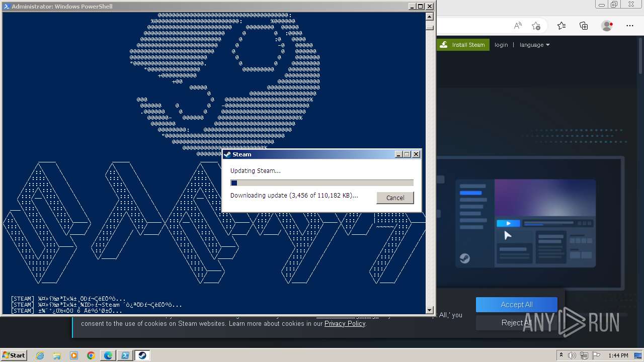Viewport: 644px width, 362px height.
Task: Launch Internet Explorer from taskbar
Action: click(x=40, y=355)
